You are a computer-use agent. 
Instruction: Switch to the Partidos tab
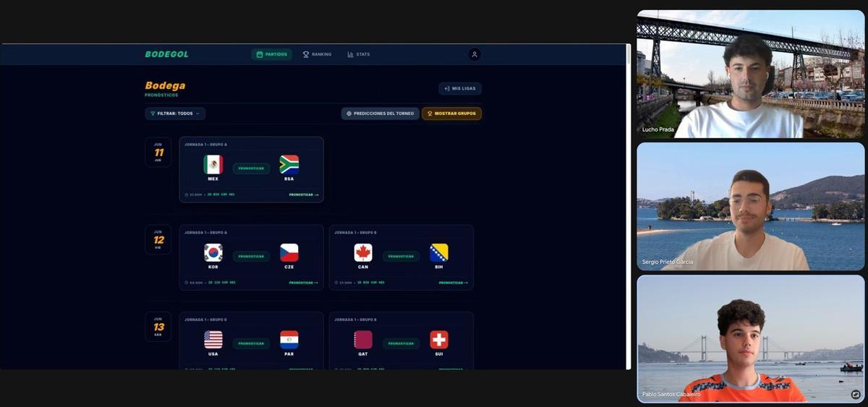[272, 54]
